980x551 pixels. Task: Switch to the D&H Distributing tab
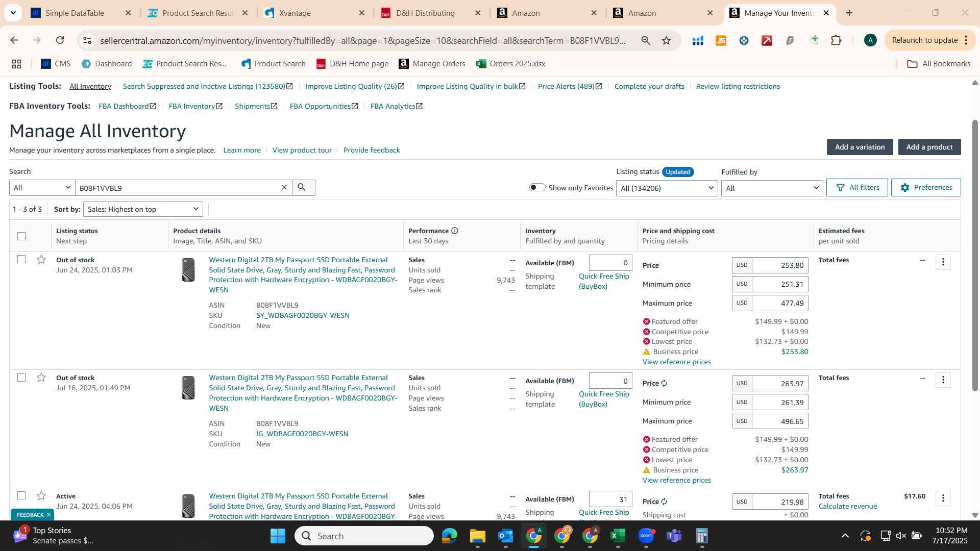coord(431,13)
